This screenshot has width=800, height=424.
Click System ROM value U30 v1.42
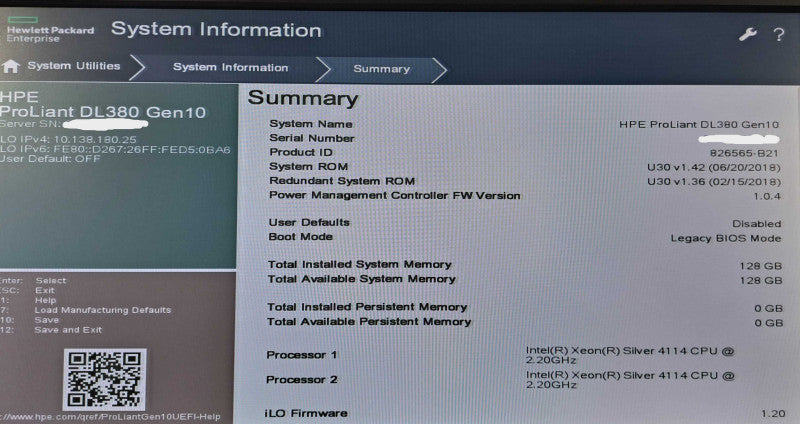tap(714, 167)
